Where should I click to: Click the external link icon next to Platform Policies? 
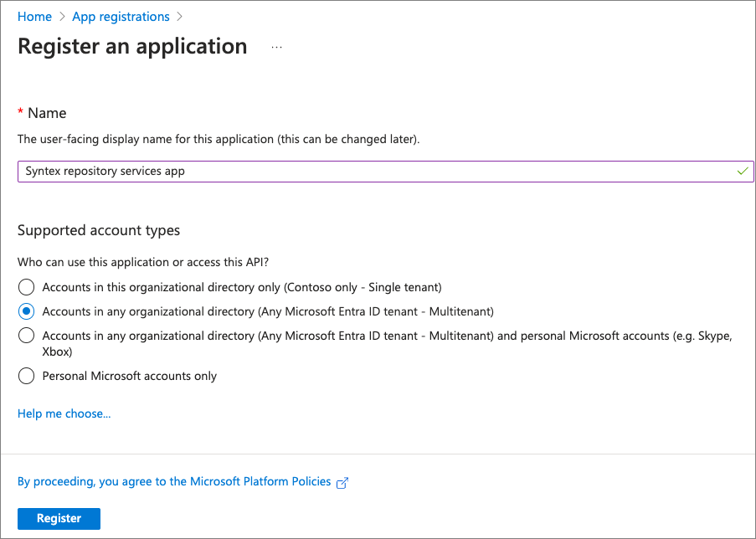pyautogui.click(x=342, y=482)
